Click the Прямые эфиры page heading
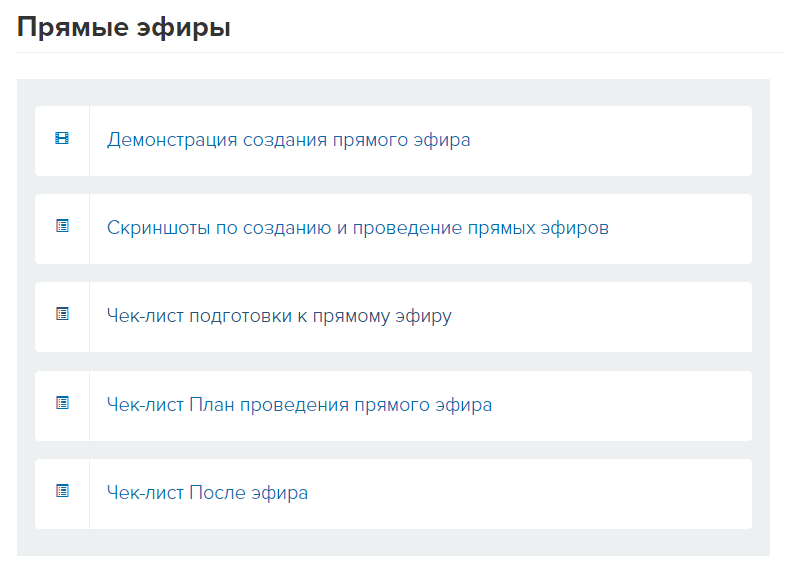Image resolution: width=785 pixels, height=577 pixels. (124, 27)
